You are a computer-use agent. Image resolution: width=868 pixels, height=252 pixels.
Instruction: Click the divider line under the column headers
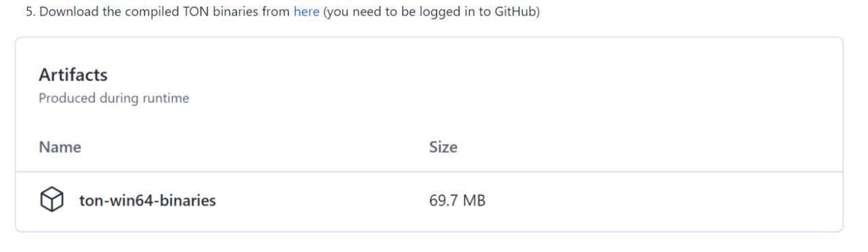429,172
